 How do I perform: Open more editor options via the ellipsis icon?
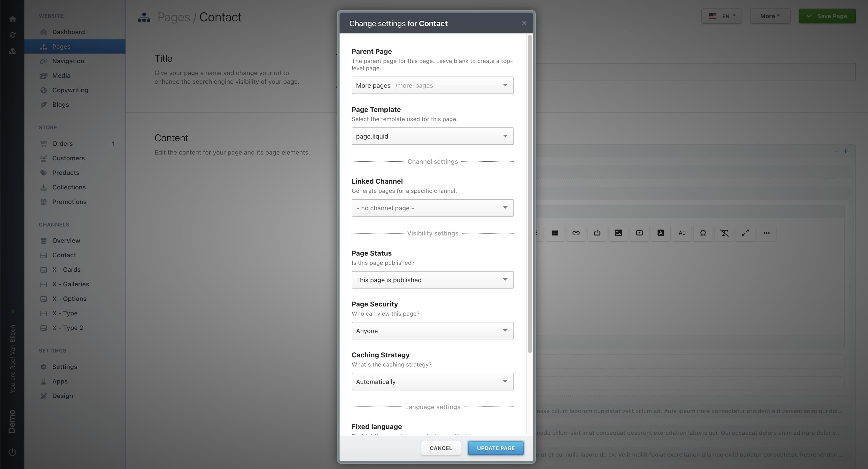point(767,233)
